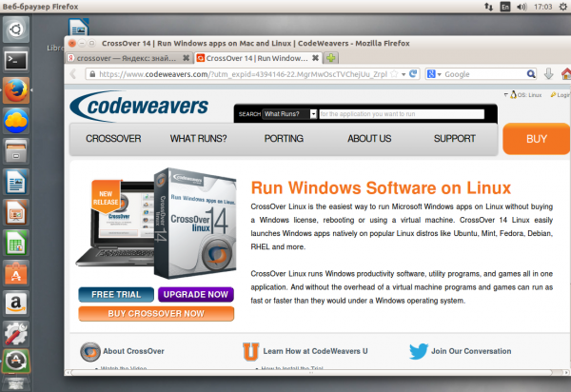This screenshot has width=571, height=392.
Task: Close the Yandex crossover tab
Action: point(186,58)
